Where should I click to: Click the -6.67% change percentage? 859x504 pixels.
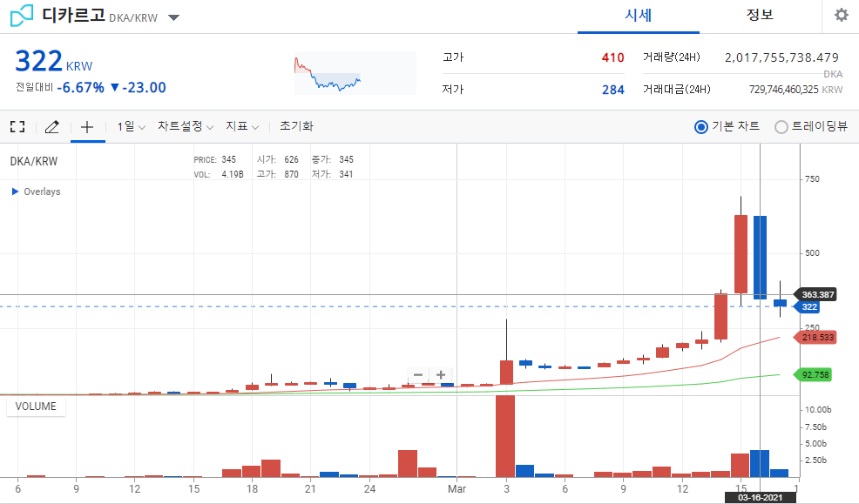click(x=80, y=88)
